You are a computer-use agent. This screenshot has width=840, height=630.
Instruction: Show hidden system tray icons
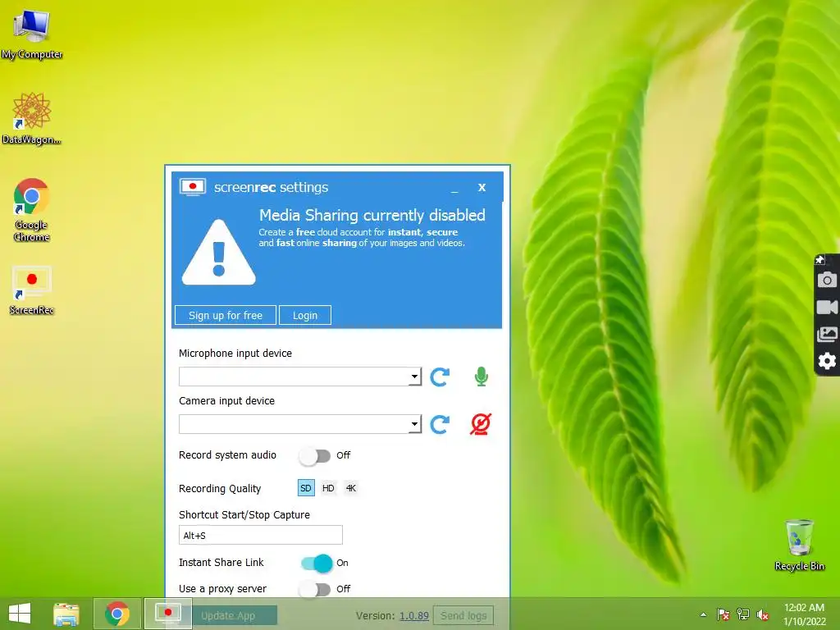click(x=703, y=614)
